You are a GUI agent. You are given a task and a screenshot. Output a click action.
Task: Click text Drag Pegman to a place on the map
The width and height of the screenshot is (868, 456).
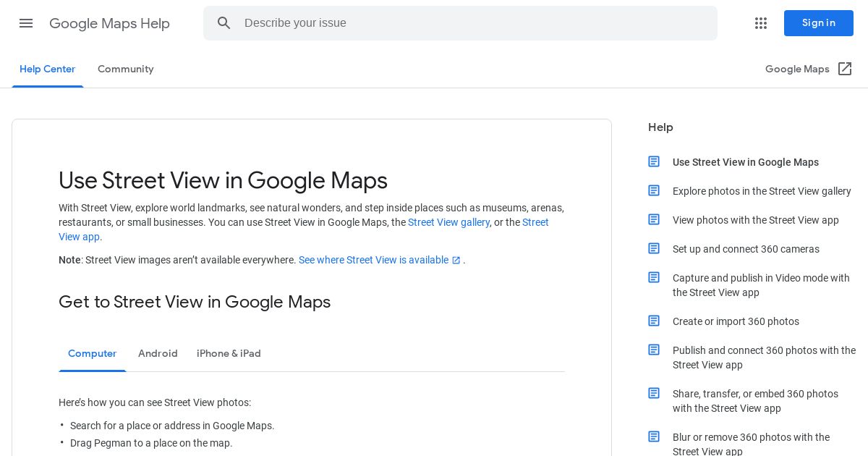151,443
